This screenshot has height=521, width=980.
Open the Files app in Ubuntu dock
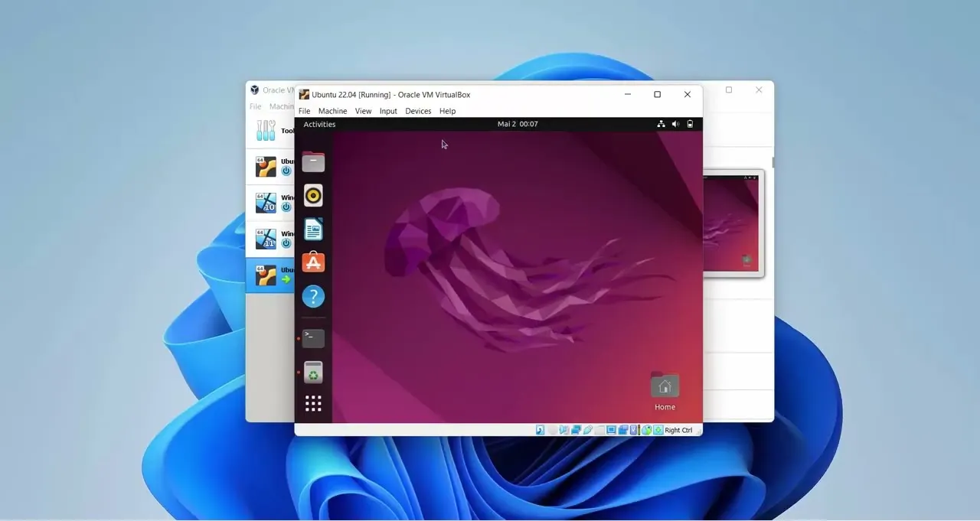tap(313, 162)
